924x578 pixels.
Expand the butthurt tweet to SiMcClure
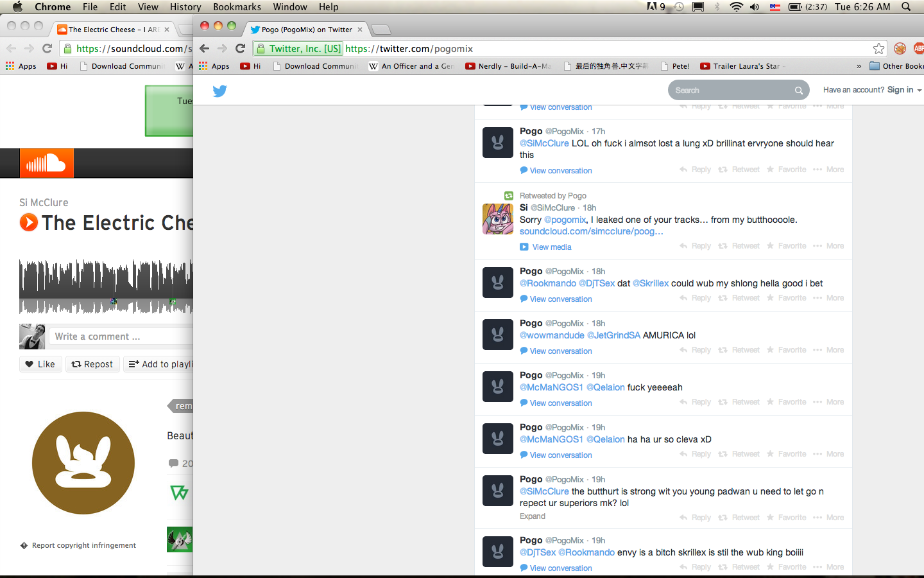[x=532, y=516]
